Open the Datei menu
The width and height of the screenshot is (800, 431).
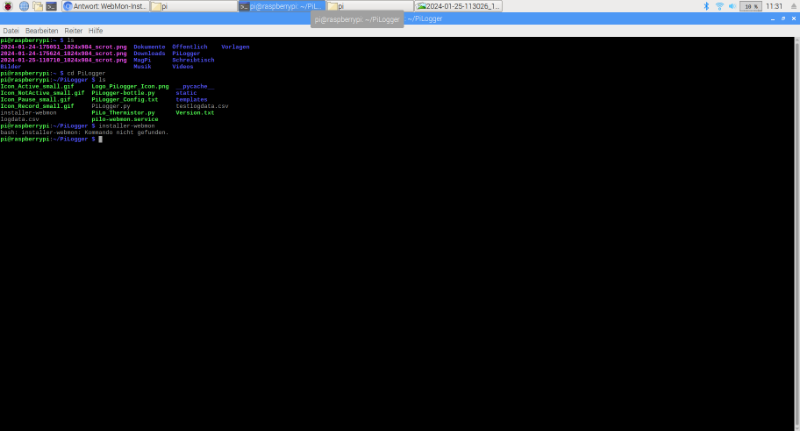point(11,31)
